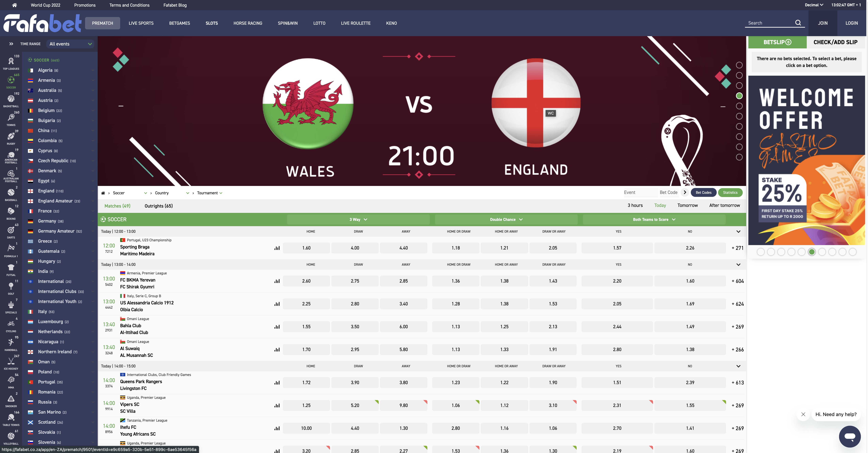
Task: Expand the Decimal odds format dropdown
Action: pyautogui.click(x=814, y=5)
